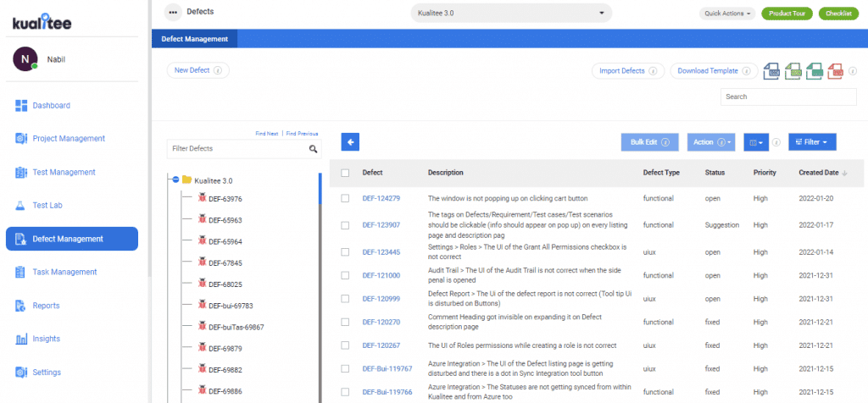This screenshot has width=868, height=403.
Task: Click the Test Lab flask icon
Action: click(21, 206)
